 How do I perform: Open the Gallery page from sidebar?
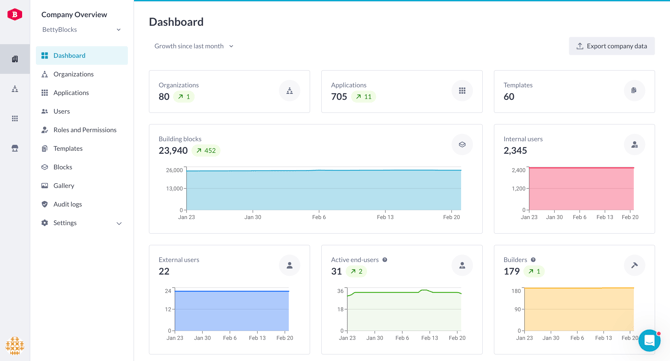[x=82, y=185]
